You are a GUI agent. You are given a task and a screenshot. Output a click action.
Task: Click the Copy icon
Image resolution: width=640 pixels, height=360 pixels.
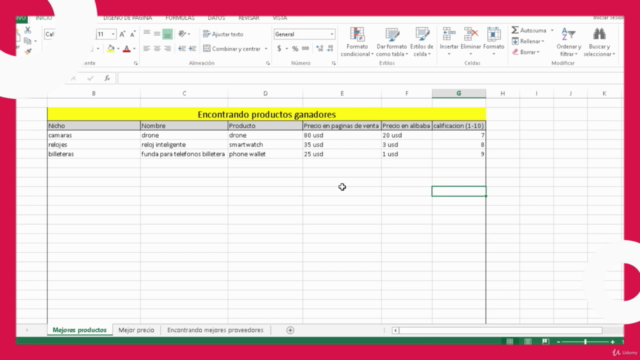click(x=27, y=41)
